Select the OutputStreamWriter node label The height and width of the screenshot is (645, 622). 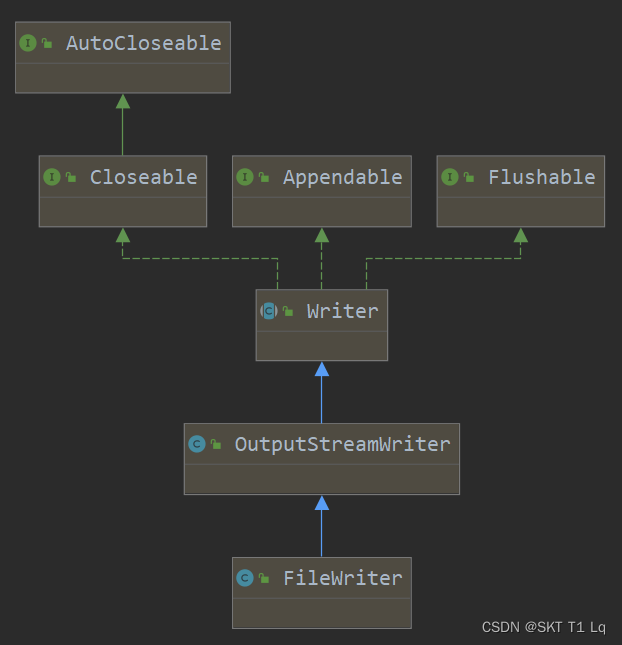click(342, 444)
